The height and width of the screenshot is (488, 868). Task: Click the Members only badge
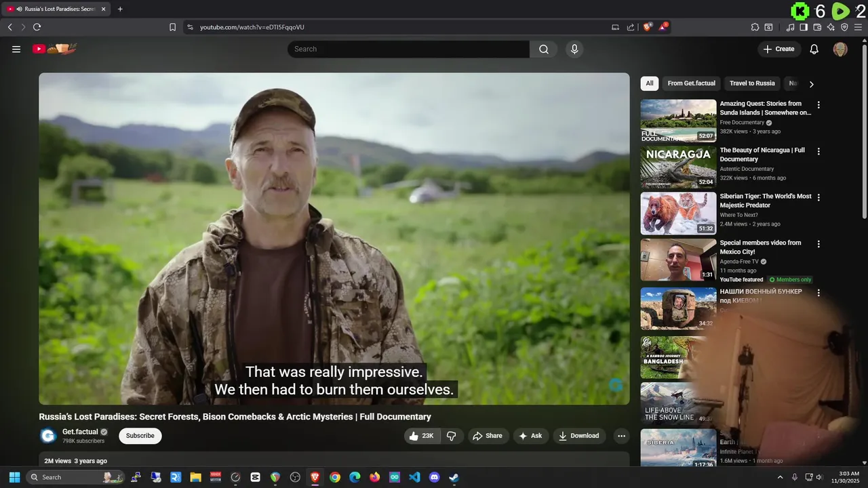click(x=790, y=279)
